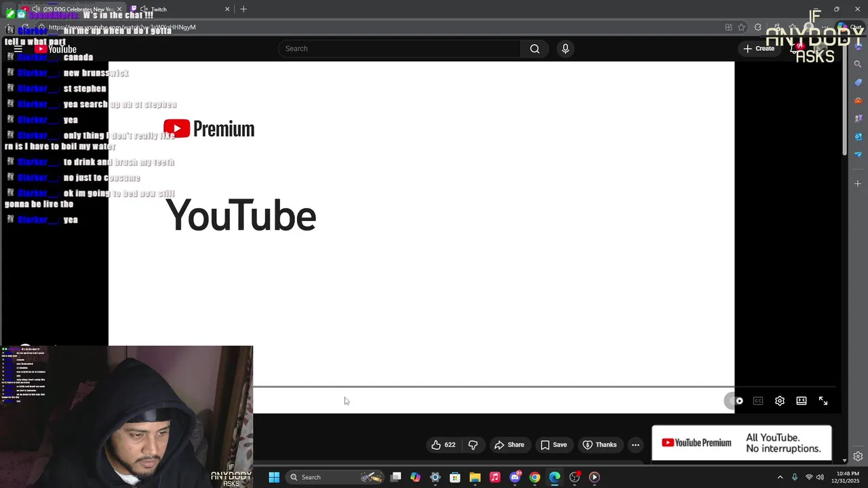Click the taskbar microphone tray icon
Viewport: 868px width, 488px height.
[795, 477]
